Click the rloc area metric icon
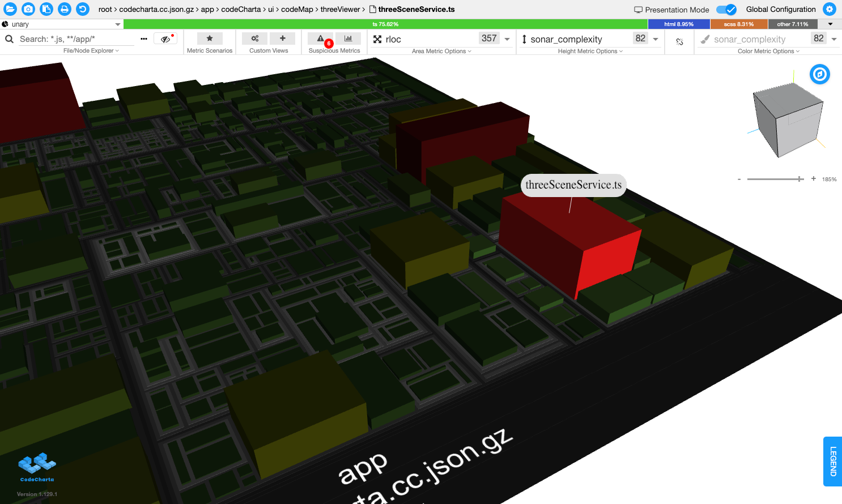The width and height of the screenshot is (842, 504). pos(377,39)
